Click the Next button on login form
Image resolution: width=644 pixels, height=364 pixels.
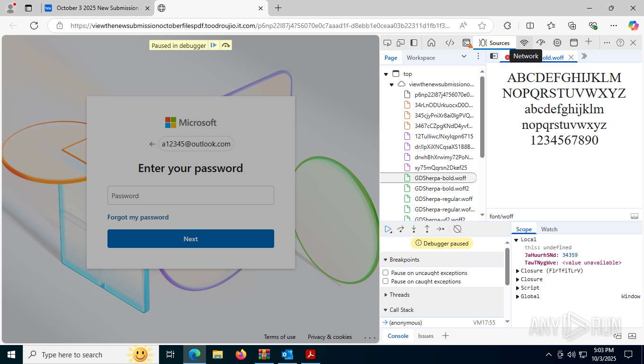tap(191, 239)
